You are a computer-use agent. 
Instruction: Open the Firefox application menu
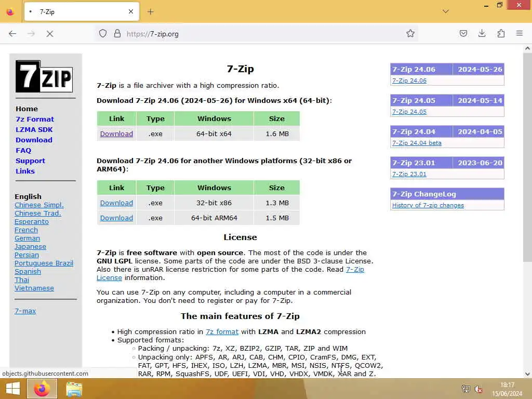tap(520, 33)
